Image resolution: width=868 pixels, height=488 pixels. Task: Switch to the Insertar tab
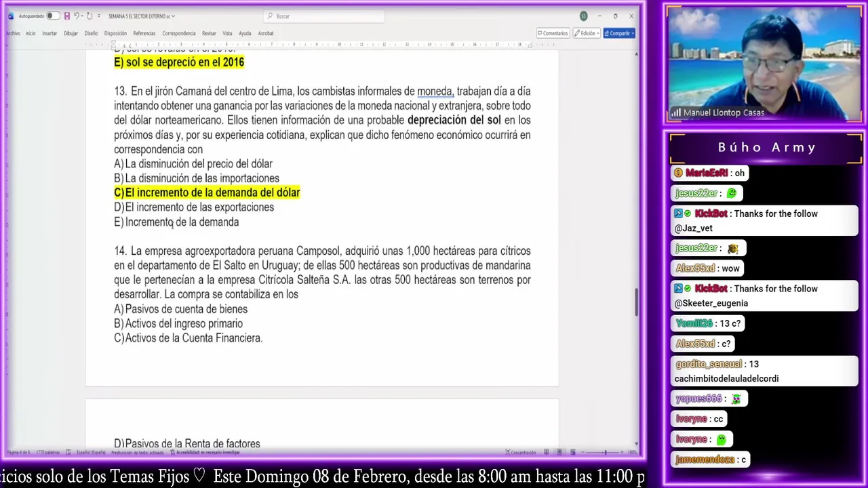pos(50,33)
